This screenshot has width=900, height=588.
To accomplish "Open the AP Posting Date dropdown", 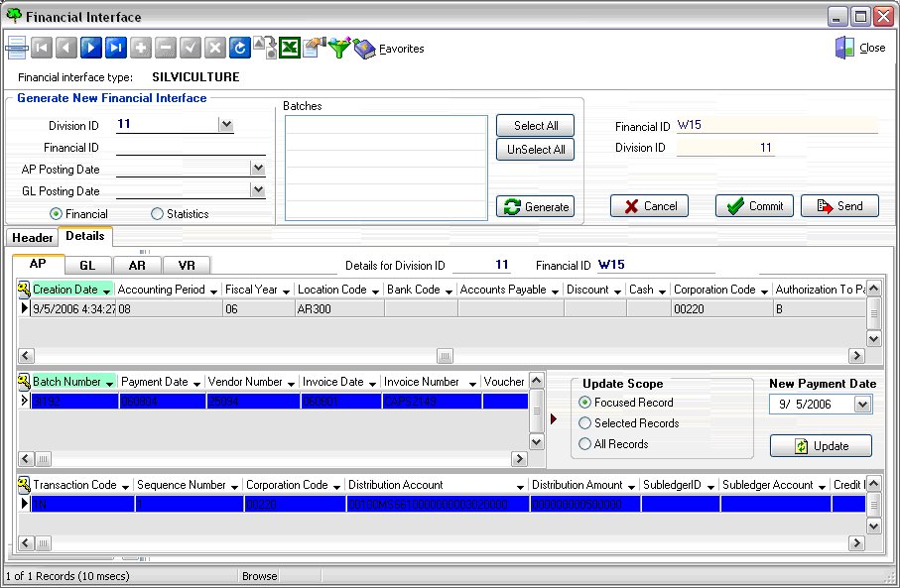I will click(x=258, y=170).
